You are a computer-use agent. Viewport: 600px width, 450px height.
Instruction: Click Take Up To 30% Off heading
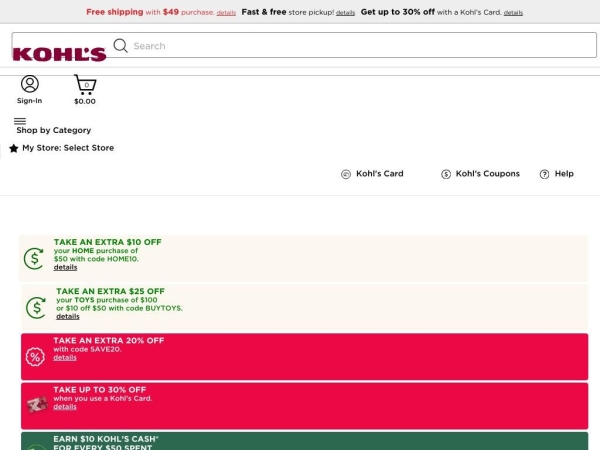[99, 390]
